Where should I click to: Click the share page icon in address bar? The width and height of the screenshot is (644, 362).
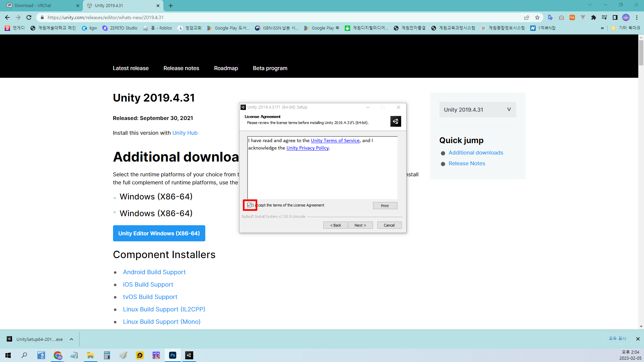click(527, 17)
